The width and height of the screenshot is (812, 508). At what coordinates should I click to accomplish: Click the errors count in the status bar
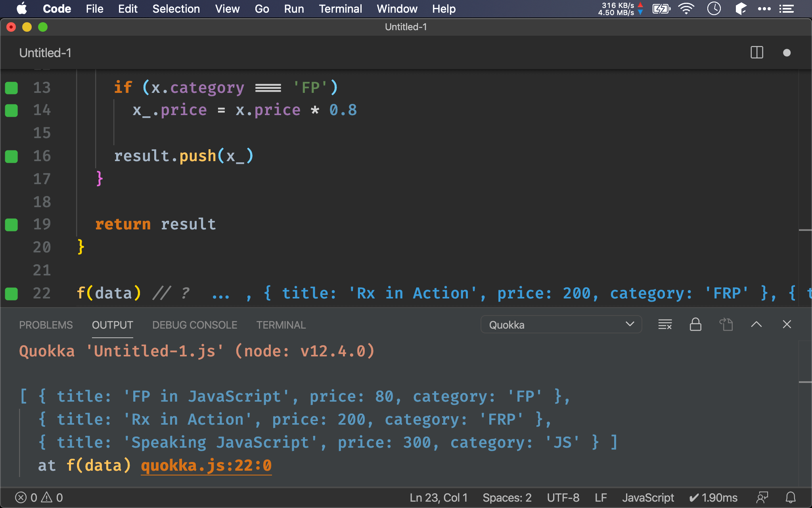click(26, 497)
